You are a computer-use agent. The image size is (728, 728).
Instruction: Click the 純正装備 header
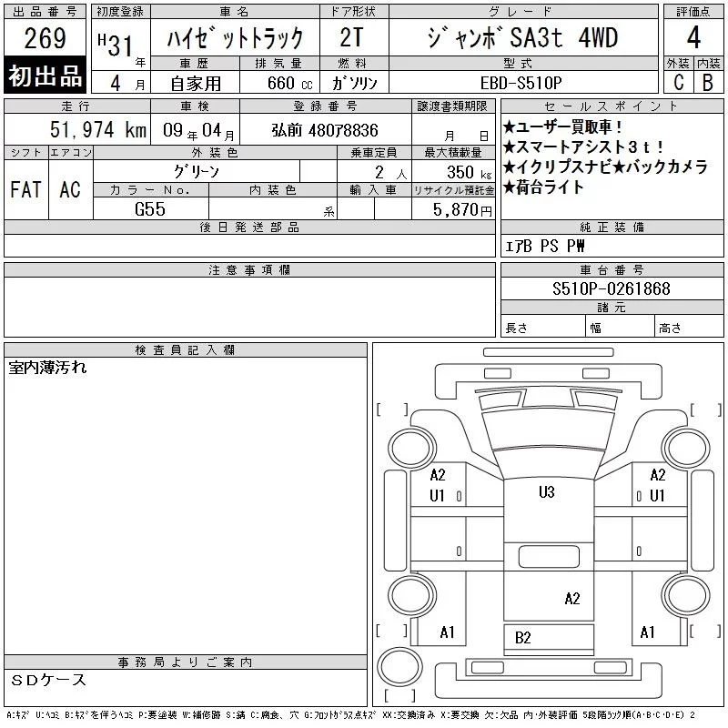(612, 227)
